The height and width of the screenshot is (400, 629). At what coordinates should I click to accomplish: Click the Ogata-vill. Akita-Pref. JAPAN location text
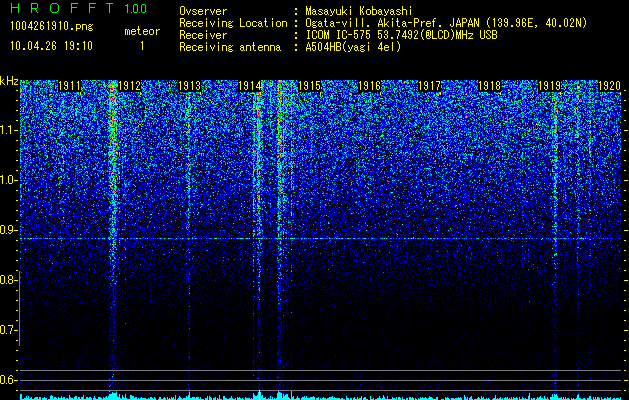tap(446, 23)
